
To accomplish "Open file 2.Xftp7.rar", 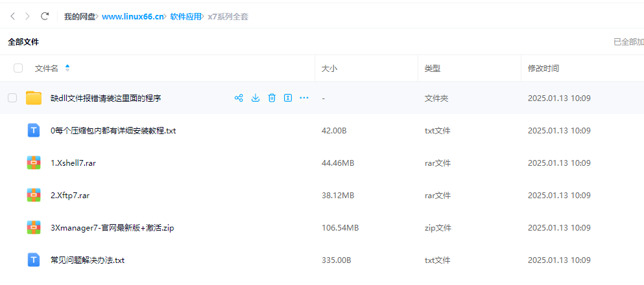I will (x=70, y=196).
